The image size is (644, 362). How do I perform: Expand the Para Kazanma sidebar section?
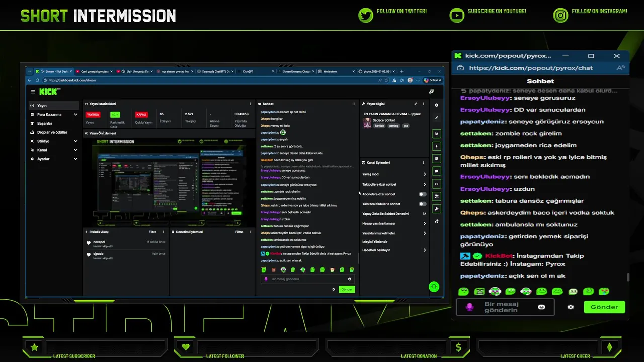tap(75, 114)
